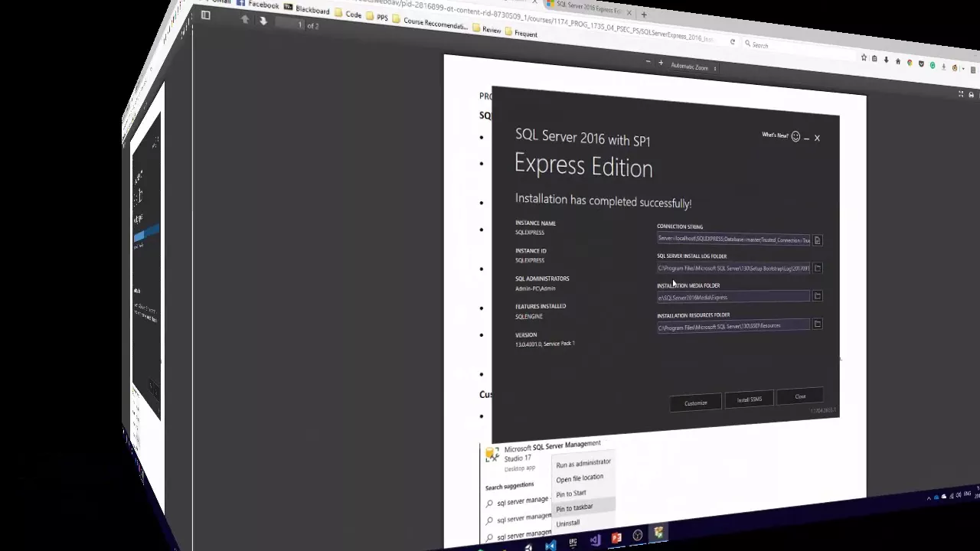
Task: Open the installation media folder icon
Action: click(817, 296)
